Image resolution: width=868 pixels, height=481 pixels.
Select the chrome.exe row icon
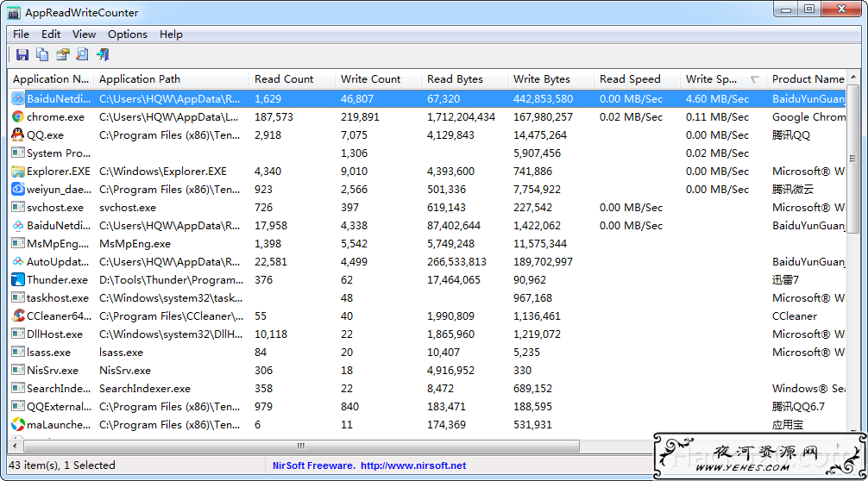(18, 116)
